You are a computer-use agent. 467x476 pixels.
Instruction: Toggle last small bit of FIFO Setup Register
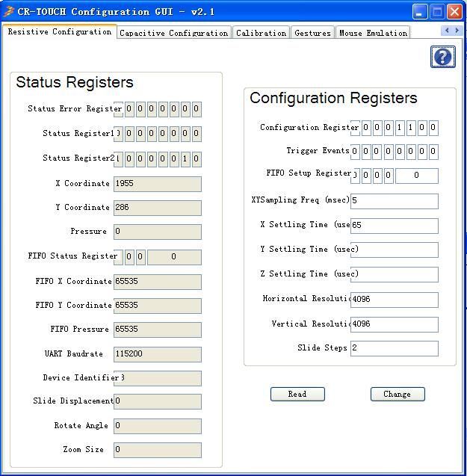pyautogui.click(x=389, y=176)
